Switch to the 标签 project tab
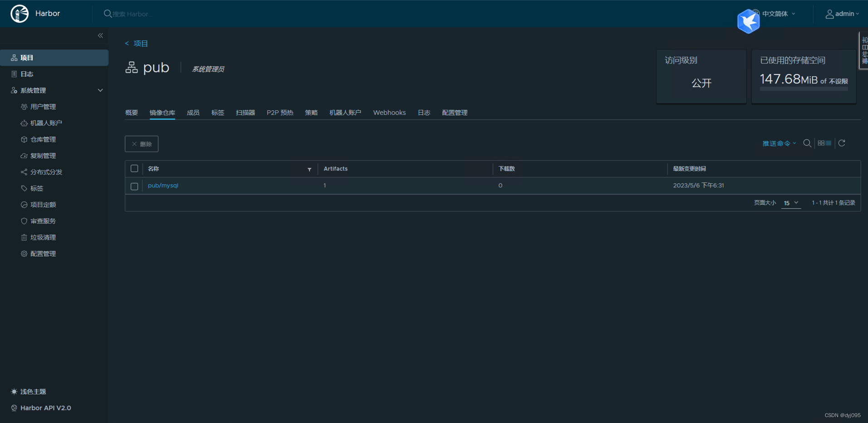This screenshot has width=868, height=423. click(218, 113)
